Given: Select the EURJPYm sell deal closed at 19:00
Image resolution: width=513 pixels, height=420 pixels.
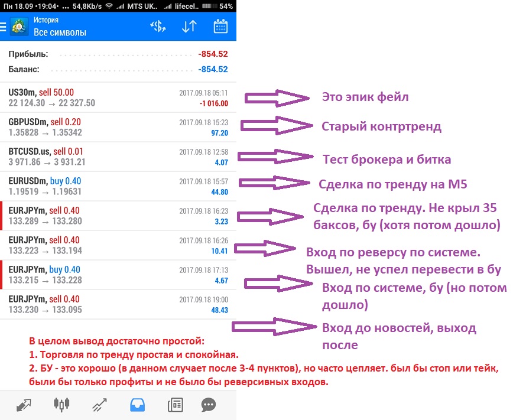Looking at the screenshot, I should 118,304.
